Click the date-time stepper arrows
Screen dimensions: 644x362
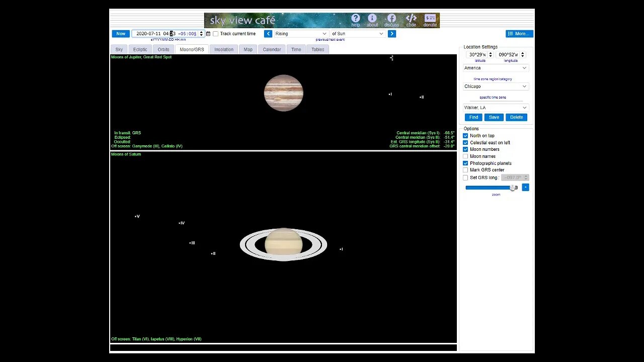pyautogui.click(x=201, y=34)
